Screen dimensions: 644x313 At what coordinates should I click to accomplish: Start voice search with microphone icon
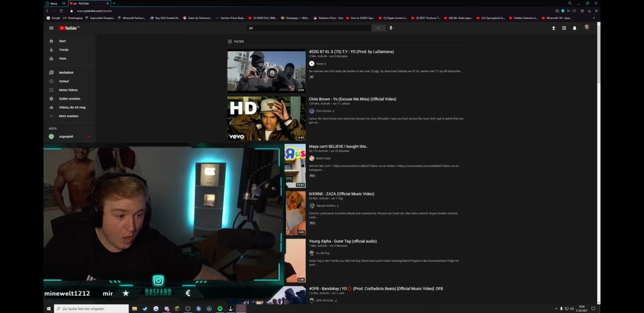[391, 28]
